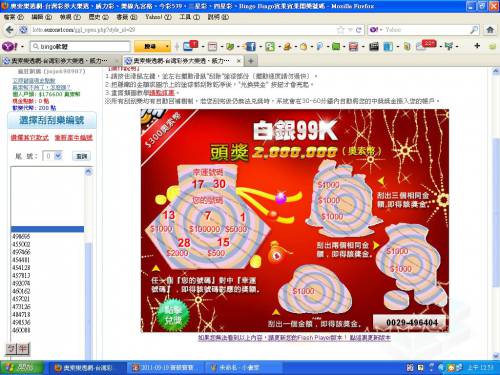Expand the tail number dropdown in the sidebar
The image size is (500, 375).
[x=58, y=156]
